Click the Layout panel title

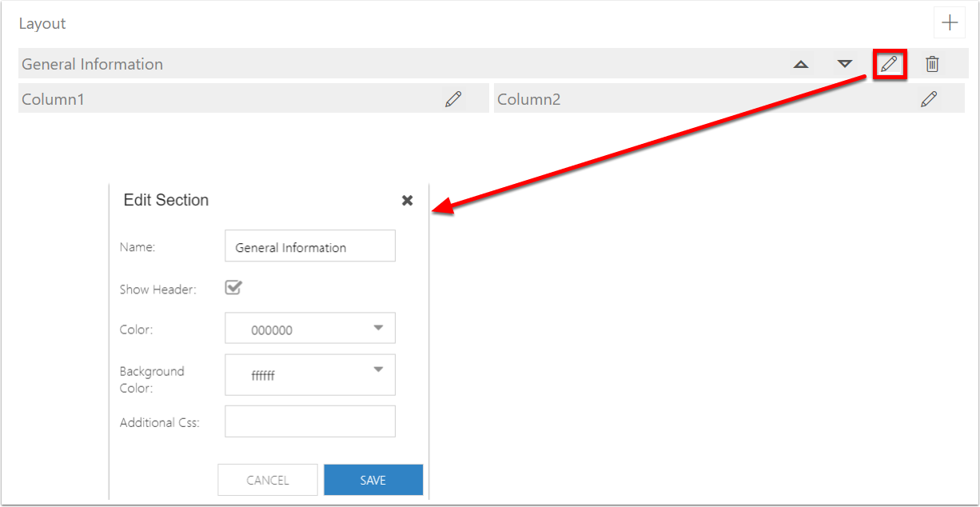click(x=42, y=23)
